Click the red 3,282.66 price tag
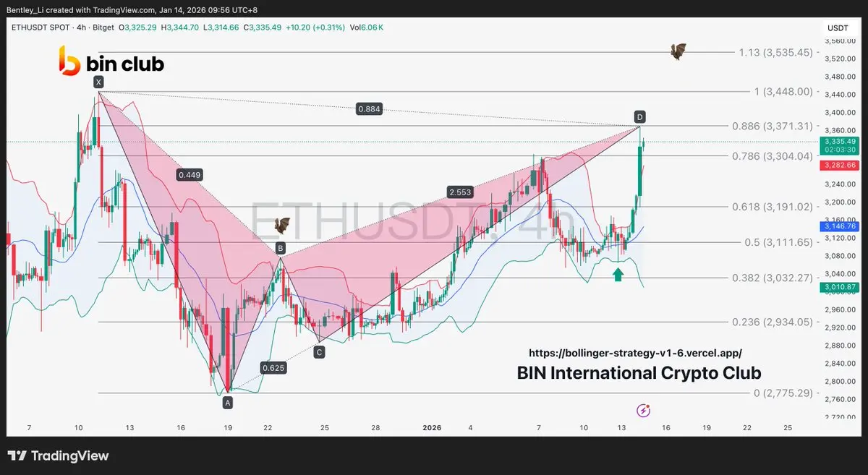This screenshot has height=475, width=868. (840, 166)
